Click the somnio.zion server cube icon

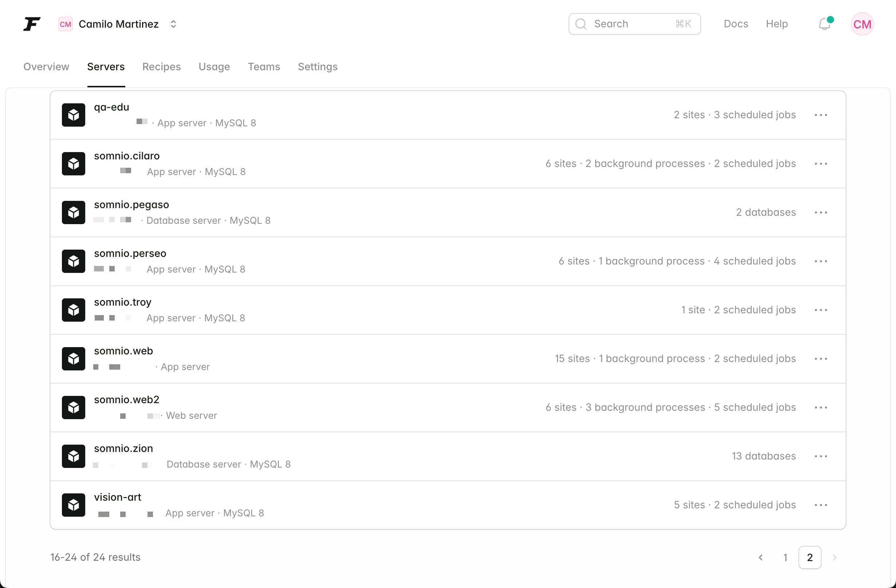[x=74, y=456]
